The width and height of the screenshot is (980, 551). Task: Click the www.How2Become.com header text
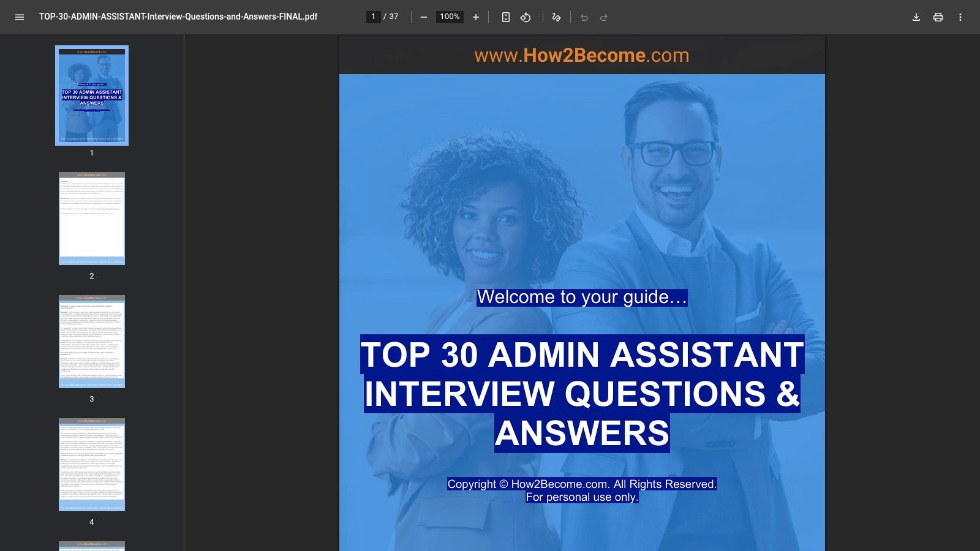pyautogui.click(x=582, y=55)
